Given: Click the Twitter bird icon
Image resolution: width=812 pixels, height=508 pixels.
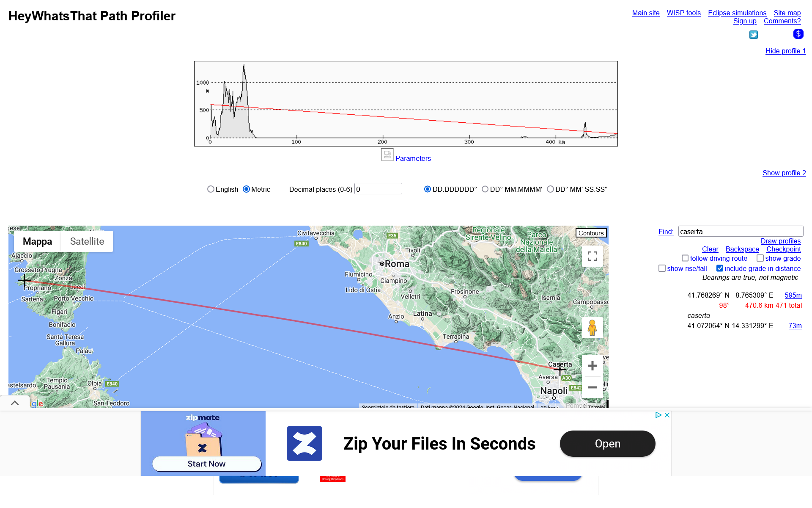Looking at the screenshot, I should click(x=754, y=35).
